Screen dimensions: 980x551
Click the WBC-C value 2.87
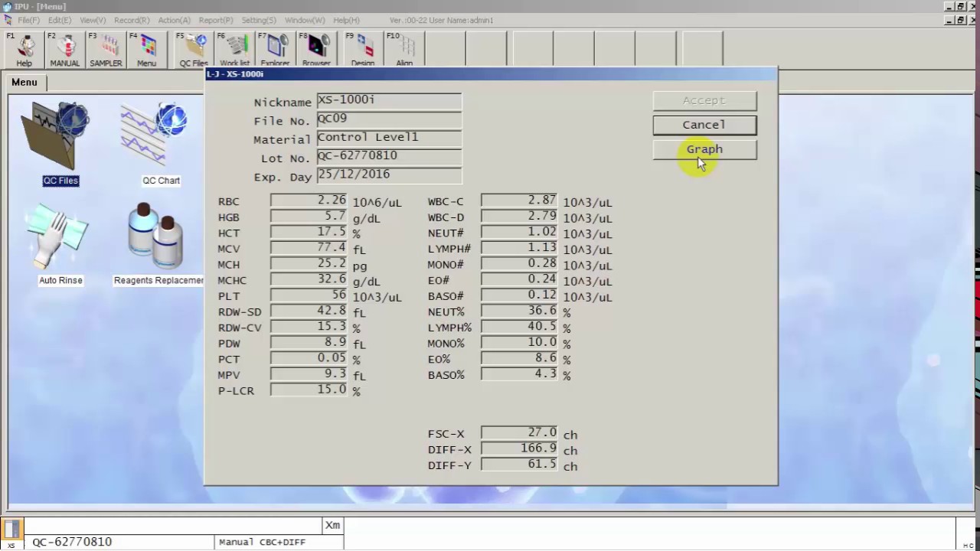tap(520, 201)
